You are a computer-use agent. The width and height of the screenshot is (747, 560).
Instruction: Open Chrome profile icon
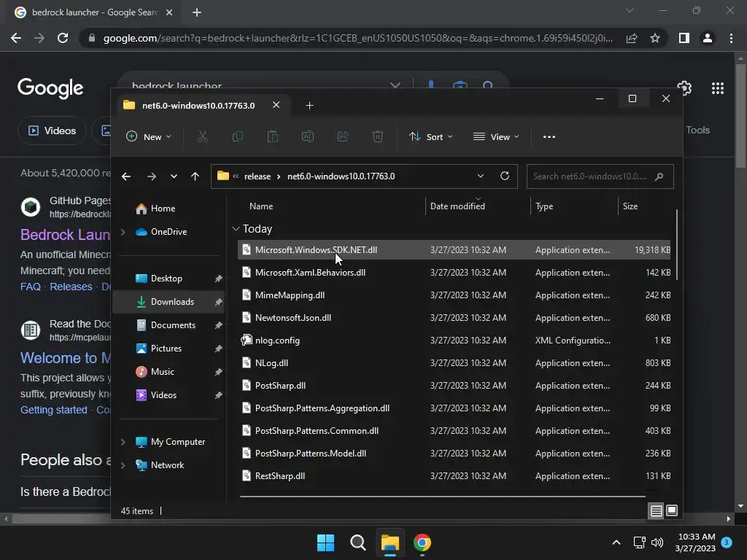[708, 38]
